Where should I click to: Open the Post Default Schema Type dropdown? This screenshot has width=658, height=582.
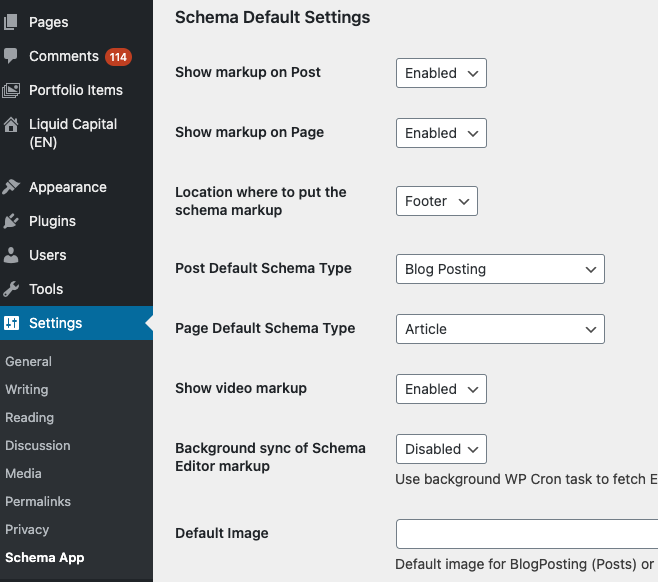pyautogui.click(x=500, y=269)
